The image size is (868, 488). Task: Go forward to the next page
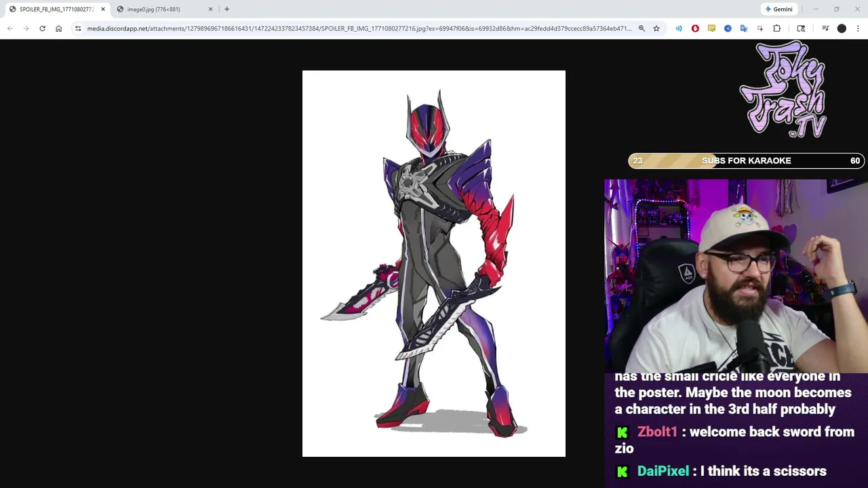tap(26, 28)
